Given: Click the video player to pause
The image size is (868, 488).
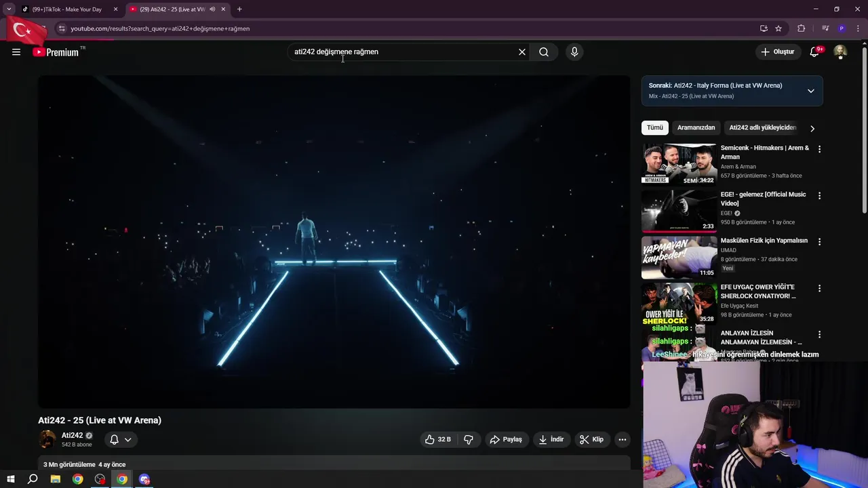Looking at the screenshot, I should coord(334,241).
